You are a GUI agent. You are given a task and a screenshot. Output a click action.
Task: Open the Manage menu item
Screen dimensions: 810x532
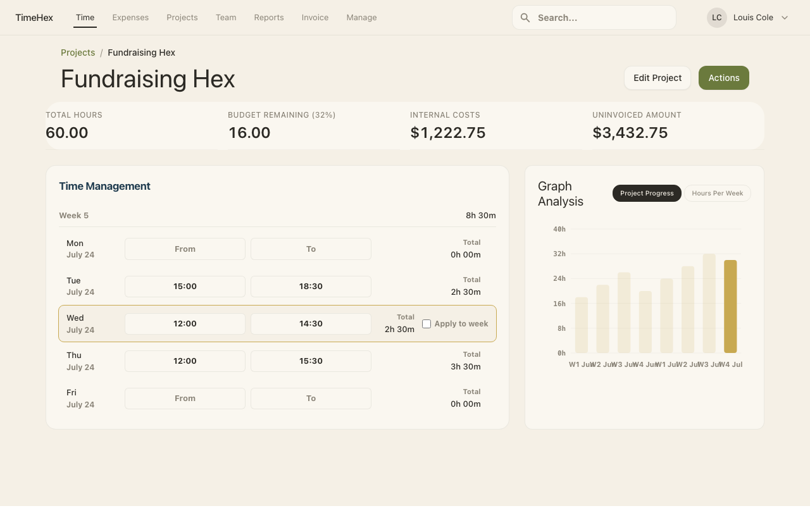[x=361, y=18]
